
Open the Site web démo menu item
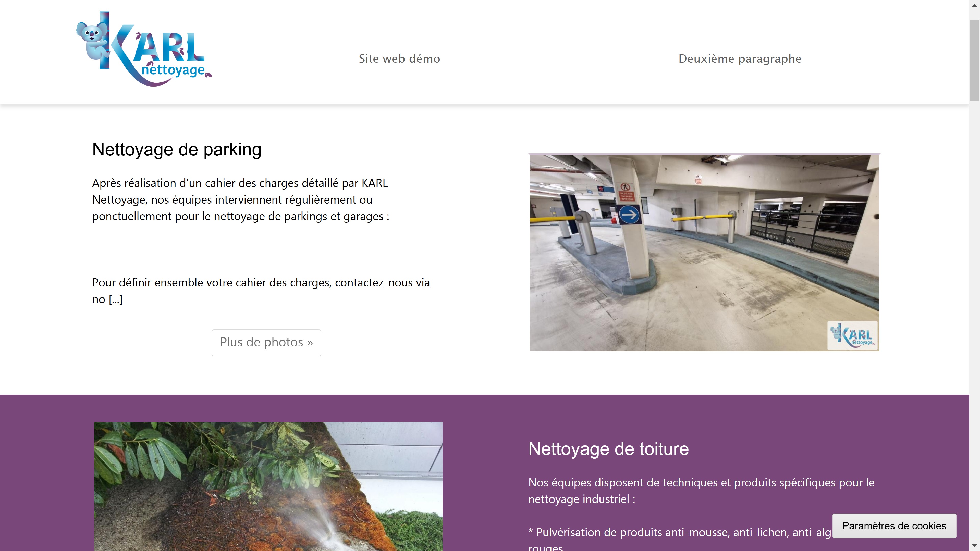(x=399, y=59)
